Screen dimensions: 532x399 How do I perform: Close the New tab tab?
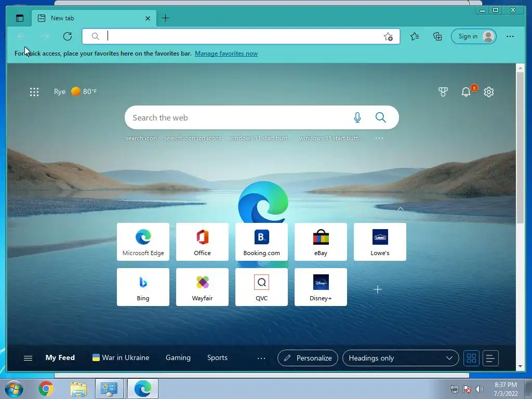point(148,18)
